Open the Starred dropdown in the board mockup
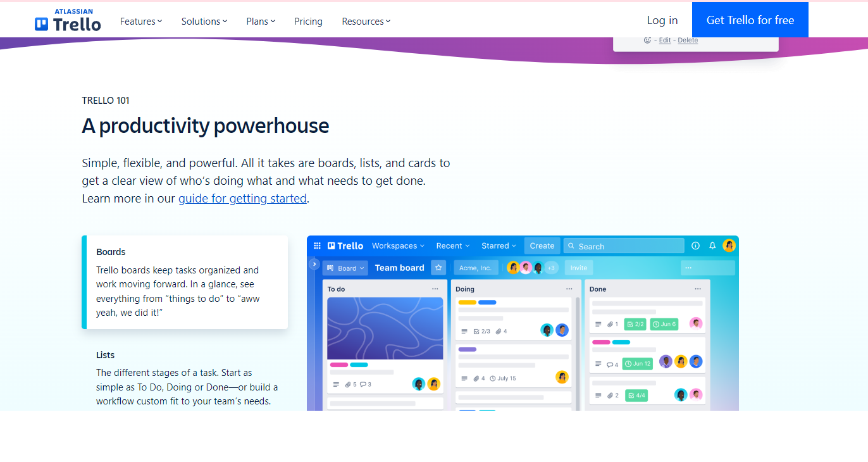 [499, 246]
